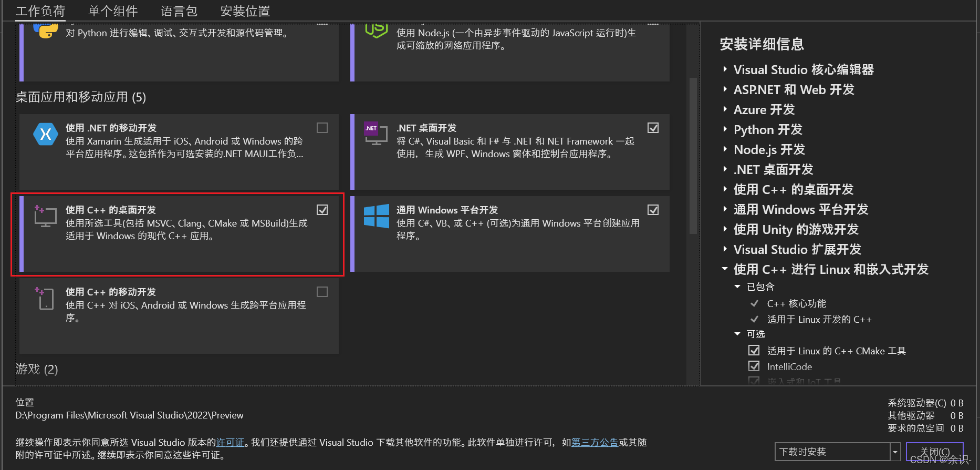Screen dimensions: 980x470
Task: Click the Xamarin mobile development icon
Action: pyautogui.click(x=46, y=134)
